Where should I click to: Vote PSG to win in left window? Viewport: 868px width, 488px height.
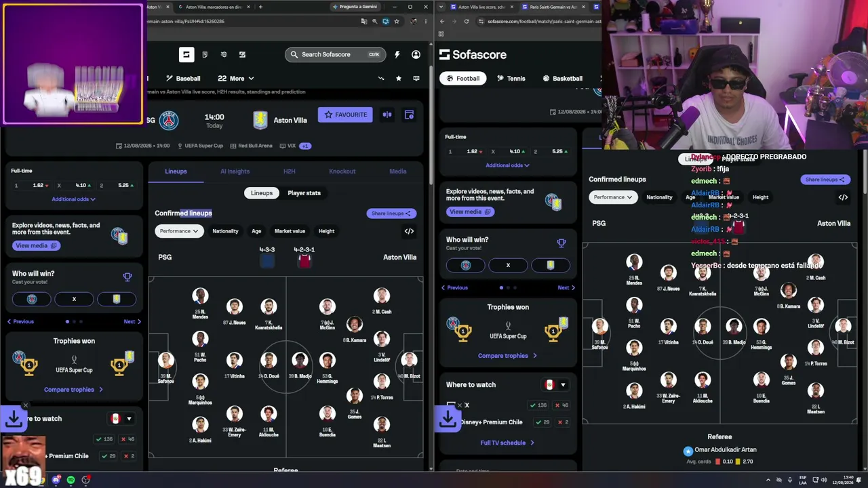coord(32,299)
